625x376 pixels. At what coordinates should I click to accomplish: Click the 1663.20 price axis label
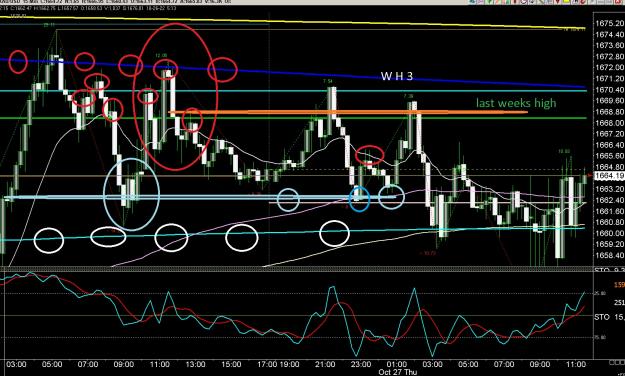click(x=609, y=189)
